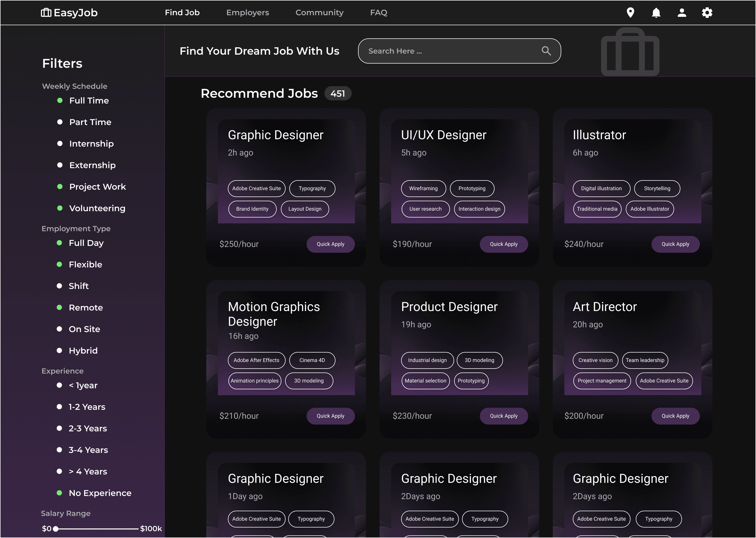Click the EasyJob briefcase logo
The image size is (756, 538).
[46, 13]
